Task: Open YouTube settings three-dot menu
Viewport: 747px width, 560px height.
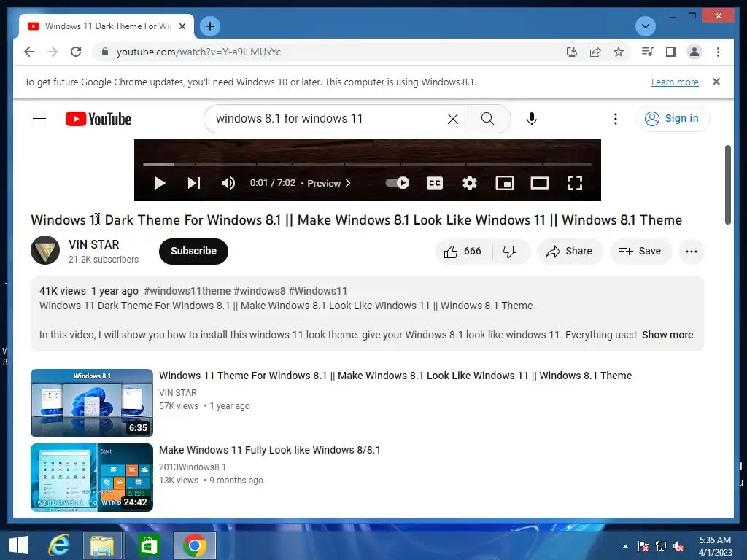Action: click(x=616, y=119)
